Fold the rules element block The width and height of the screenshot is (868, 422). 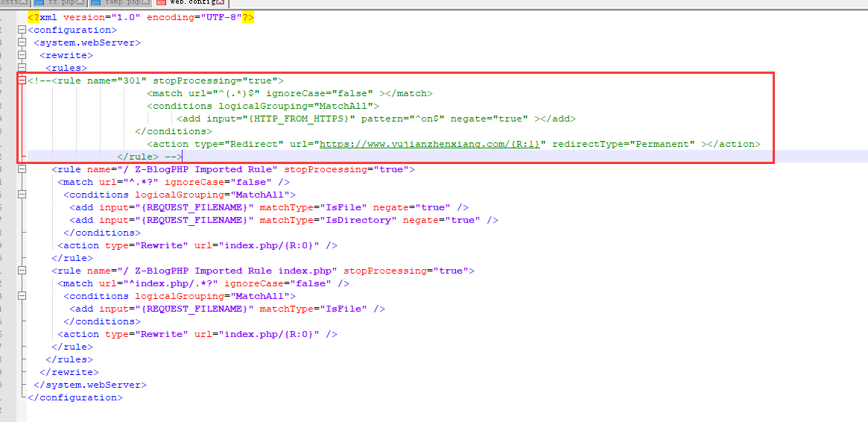(x=22, y=69)
